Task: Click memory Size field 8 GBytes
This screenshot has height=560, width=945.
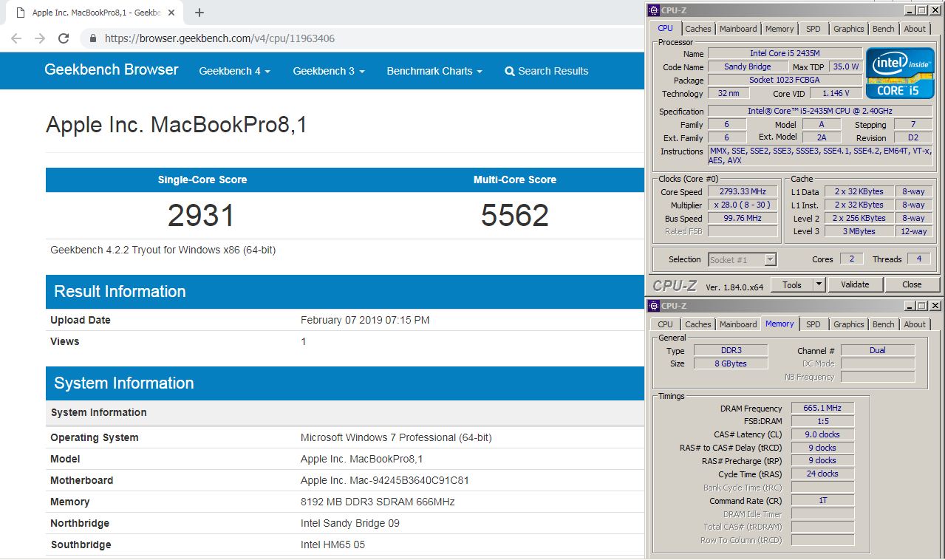Action: tap(731, 363)
